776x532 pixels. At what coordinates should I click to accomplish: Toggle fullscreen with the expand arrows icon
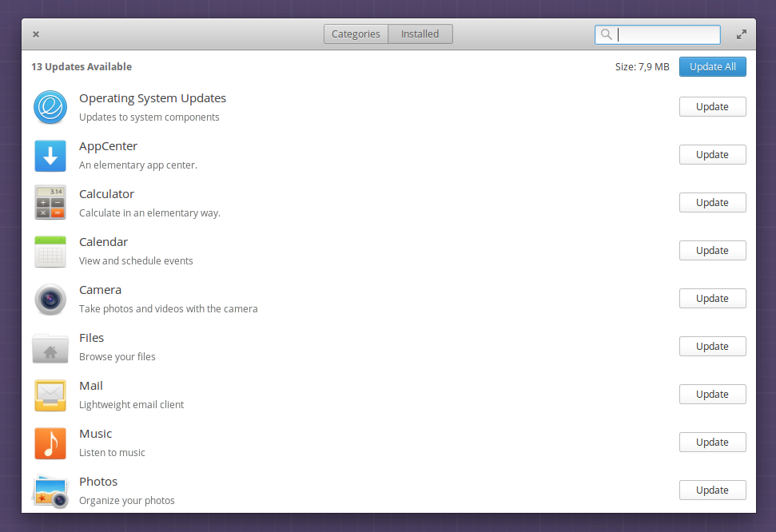[741, 34]
